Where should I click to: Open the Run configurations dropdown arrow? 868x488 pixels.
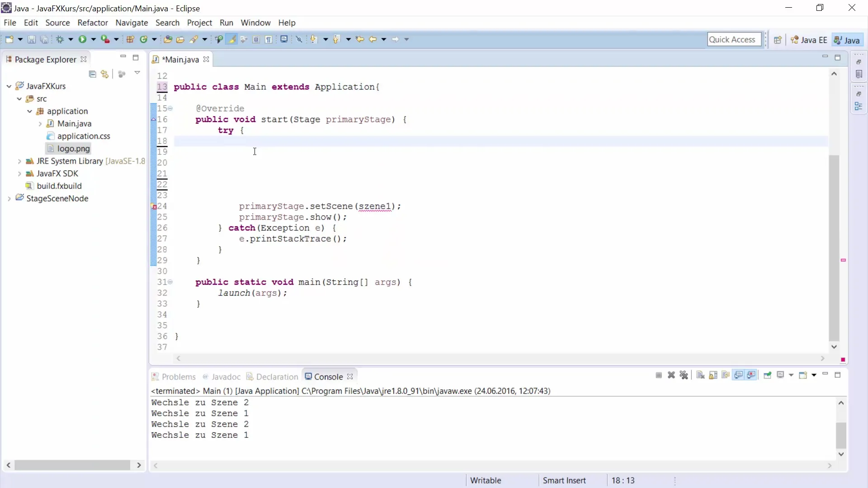94,39
